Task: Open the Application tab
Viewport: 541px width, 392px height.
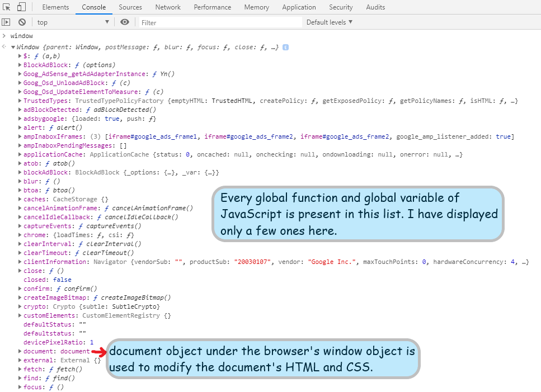Action: 299,7
